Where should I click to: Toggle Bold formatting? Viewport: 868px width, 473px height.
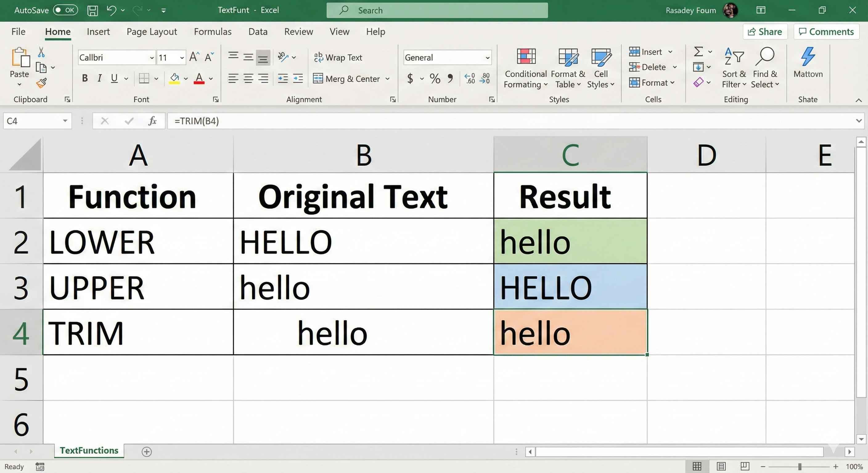[85, 79]
